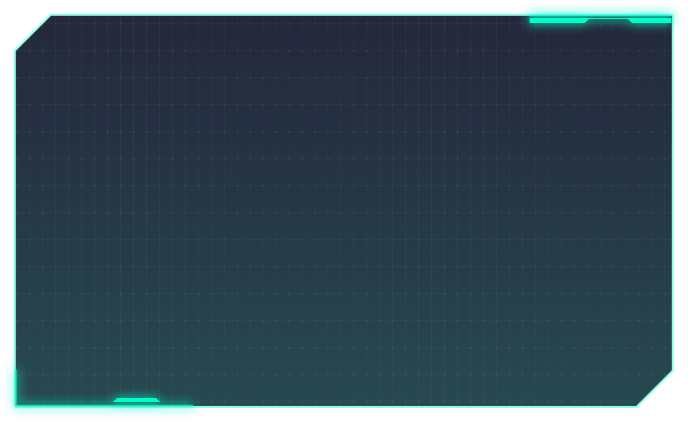
Task: Click the small cyan trapezoid above bottom-left bar
Action: 136,401
